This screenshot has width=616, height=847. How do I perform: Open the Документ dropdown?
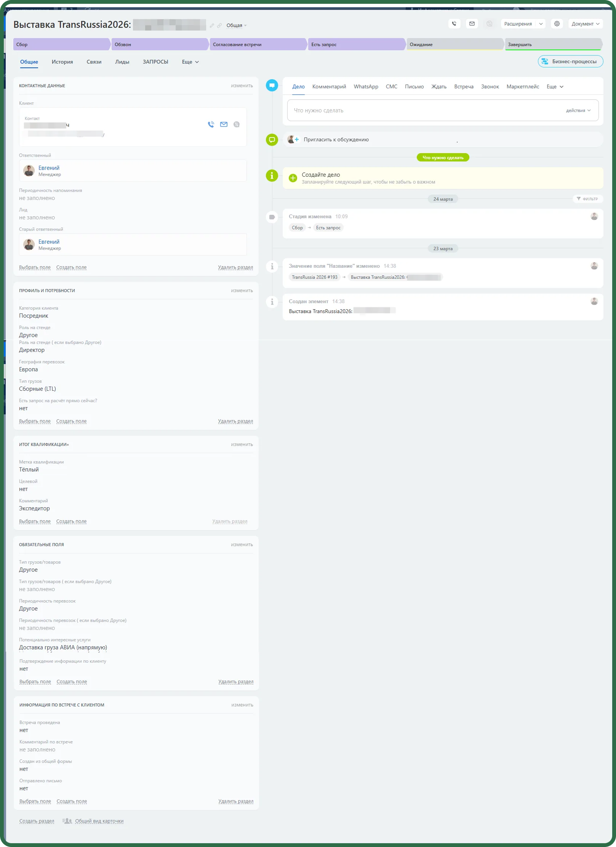tap(585, 24)
